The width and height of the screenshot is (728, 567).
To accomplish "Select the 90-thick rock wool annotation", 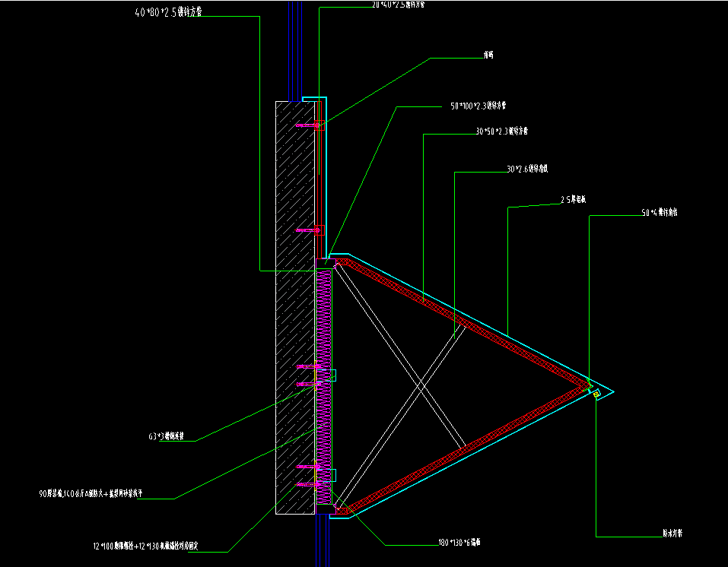I will (91, 494).
